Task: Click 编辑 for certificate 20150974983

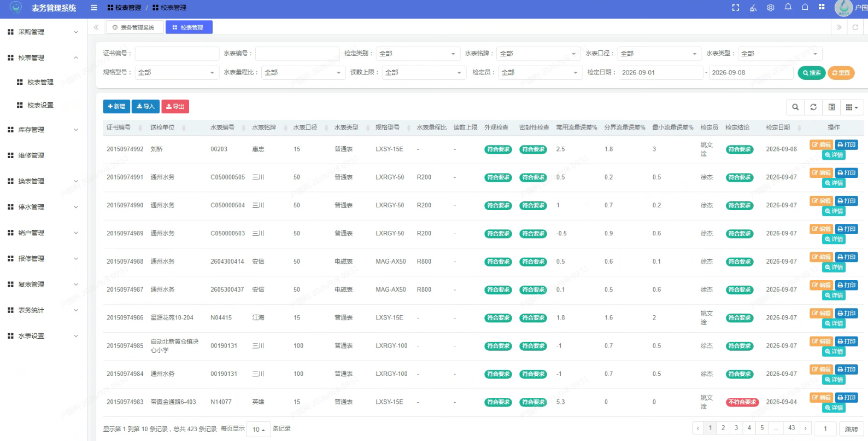Action: [x=822, y=398]
